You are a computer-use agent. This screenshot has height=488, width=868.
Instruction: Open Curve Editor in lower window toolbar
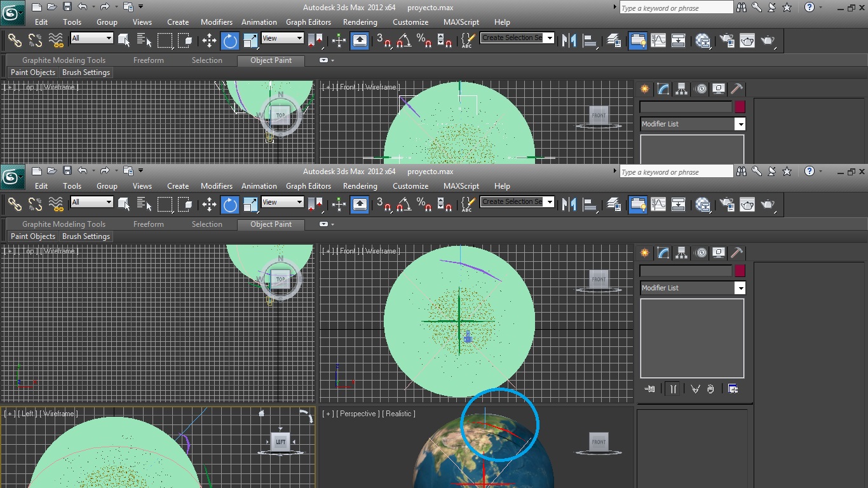click(x=658, y=204)
